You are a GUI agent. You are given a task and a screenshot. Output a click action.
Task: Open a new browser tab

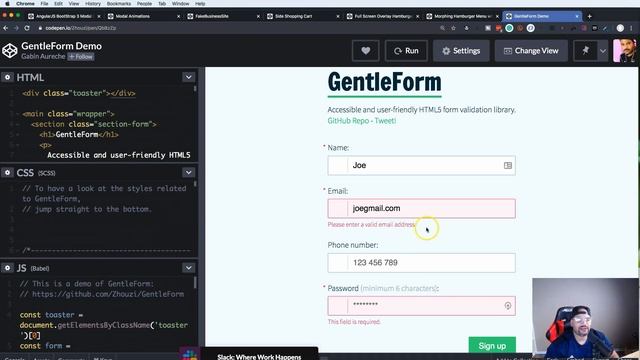589,16
